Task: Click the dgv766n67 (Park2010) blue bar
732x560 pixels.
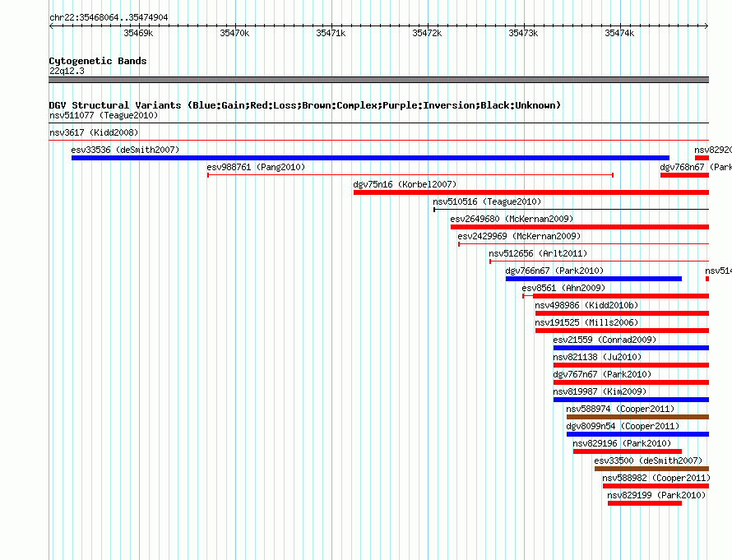Action: point(593,279)
